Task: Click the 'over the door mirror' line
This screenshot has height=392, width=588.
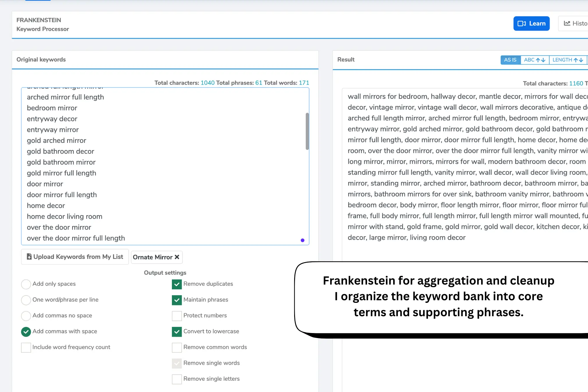Action: [x=59, y=227]
